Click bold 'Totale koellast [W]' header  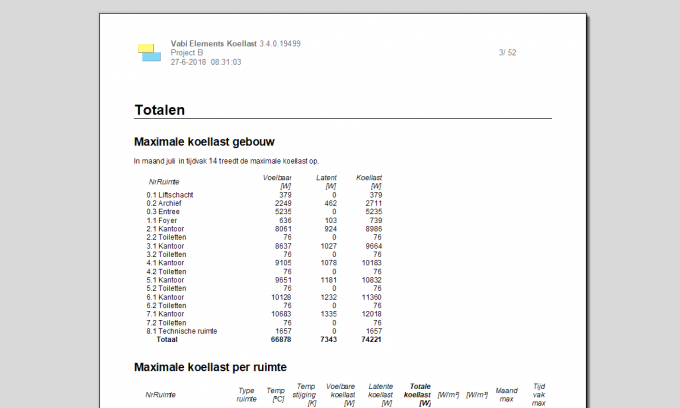[418, 395]
